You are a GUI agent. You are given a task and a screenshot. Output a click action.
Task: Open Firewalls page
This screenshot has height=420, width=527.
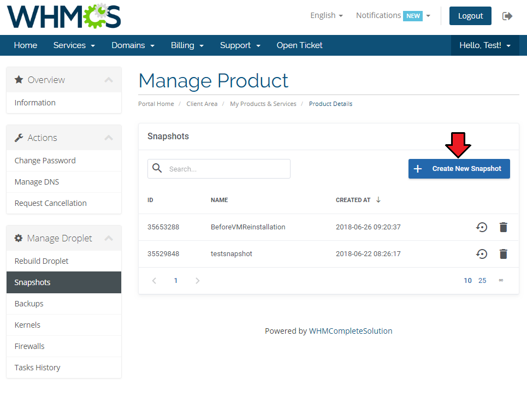pos(64,346)
